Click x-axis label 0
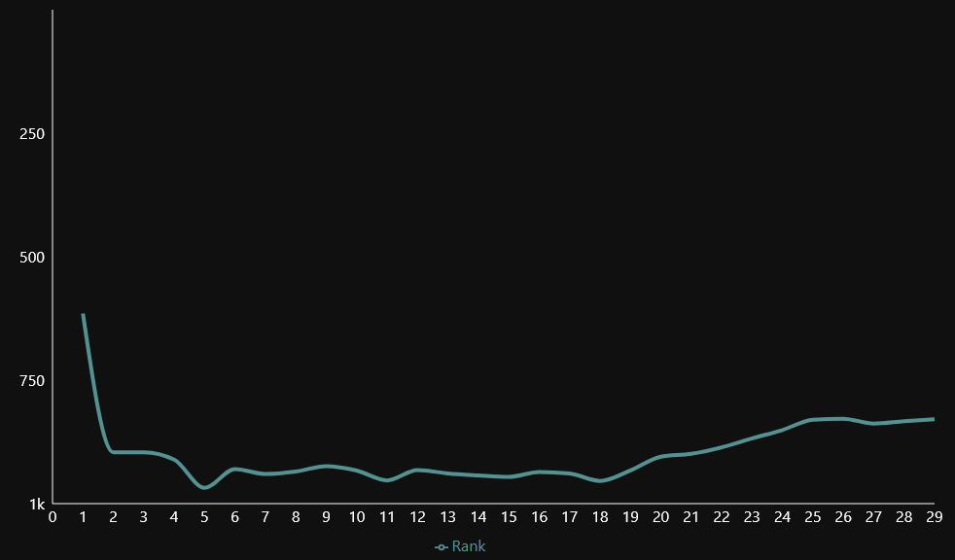Viewport: 955px width, 560px height. click(x=53, y=517)
